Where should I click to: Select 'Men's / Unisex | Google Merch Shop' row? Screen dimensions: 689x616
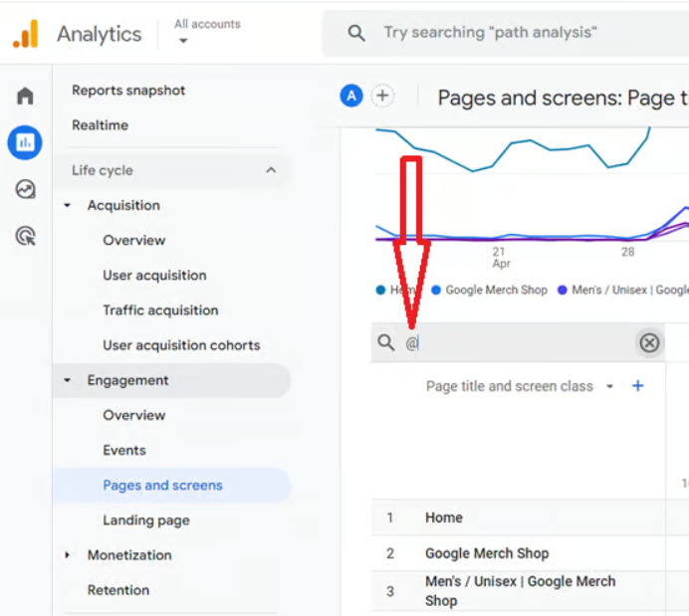point(530,591)
